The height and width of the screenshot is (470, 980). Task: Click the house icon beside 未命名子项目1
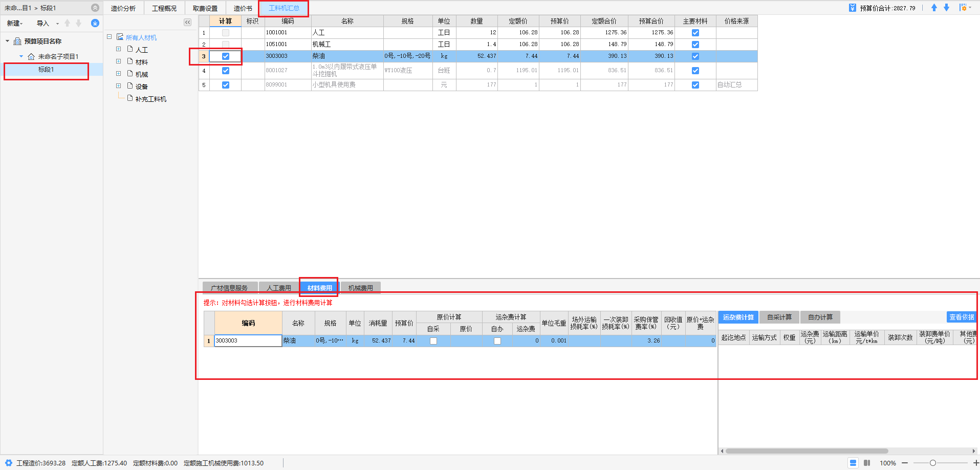click(31, 56)
